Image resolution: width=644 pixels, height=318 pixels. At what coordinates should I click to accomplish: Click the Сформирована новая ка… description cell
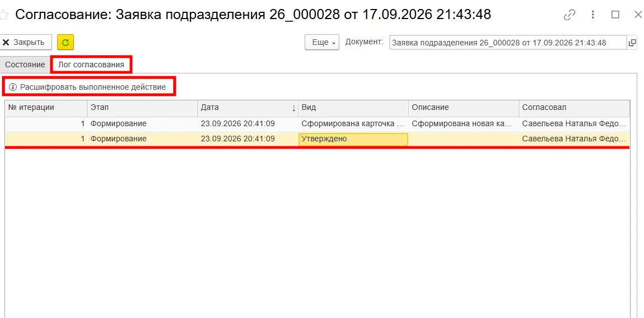pyautogui.click(x=463, y=123)
